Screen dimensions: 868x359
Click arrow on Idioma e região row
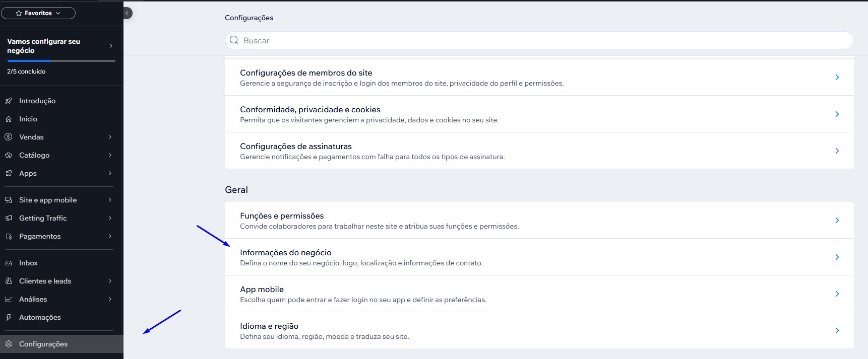click(837, 330)
